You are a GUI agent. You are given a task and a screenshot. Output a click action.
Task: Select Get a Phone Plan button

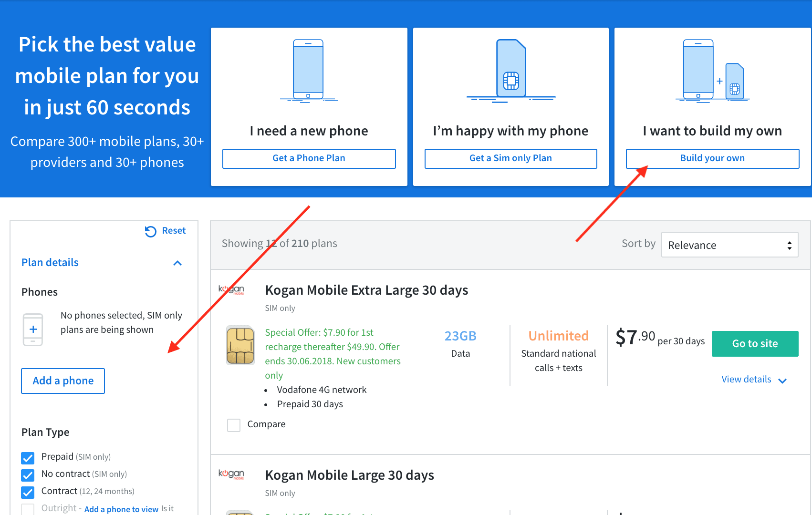pyautogui.click(x=309, y=158)
